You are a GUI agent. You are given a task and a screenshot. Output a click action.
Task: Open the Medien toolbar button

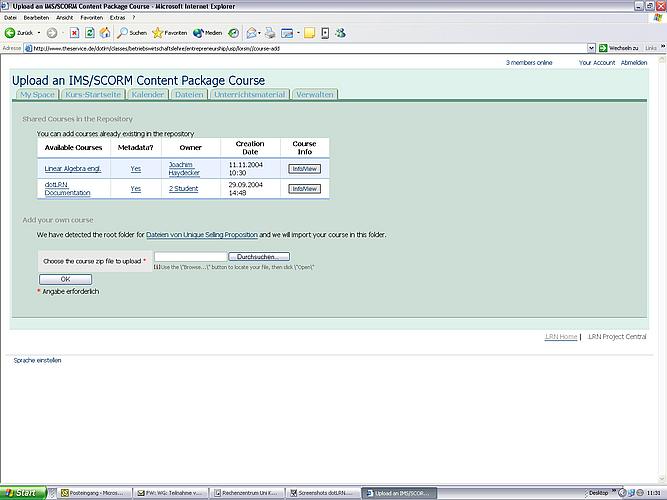point(207,32)
